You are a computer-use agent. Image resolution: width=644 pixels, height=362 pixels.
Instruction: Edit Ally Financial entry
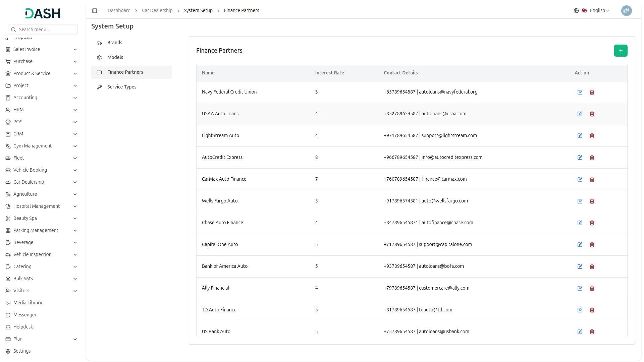[580, 288]
